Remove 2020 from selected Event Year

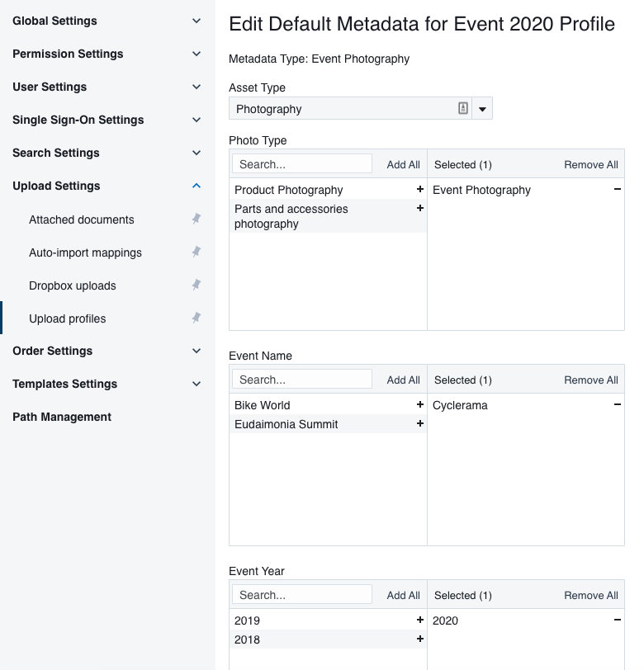[x=616, y=620]
